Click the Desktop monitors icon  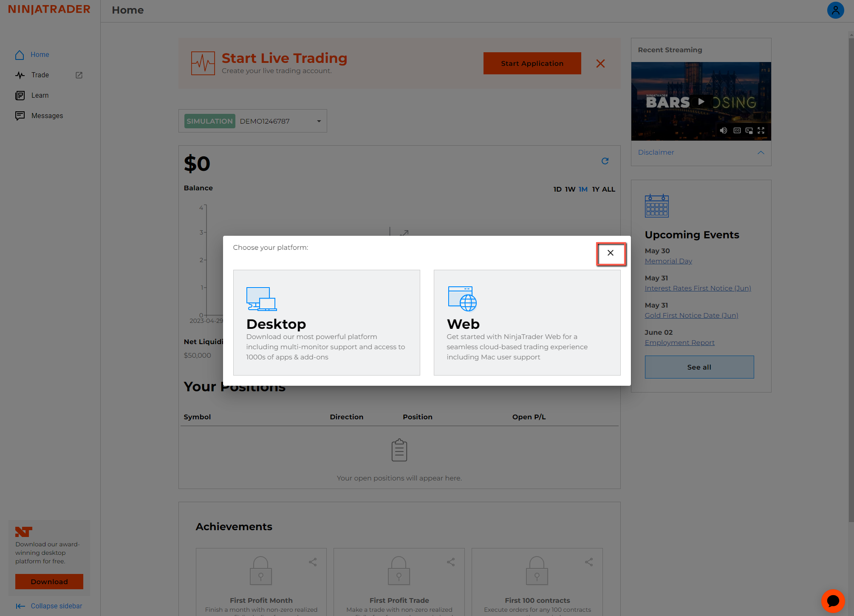[x=261, y=299]
